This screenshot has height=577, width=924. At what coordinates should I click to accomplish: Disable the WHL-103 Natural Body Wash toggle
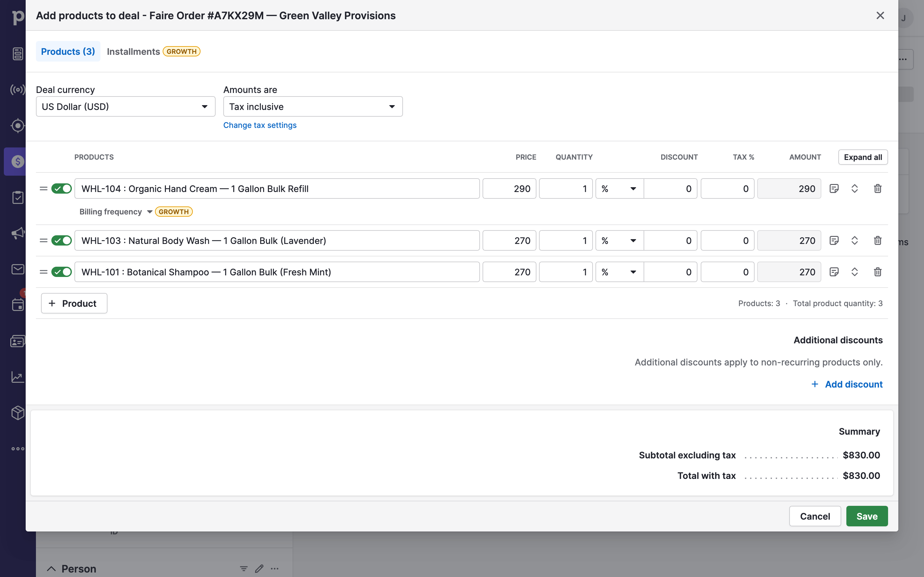[62, 240]
